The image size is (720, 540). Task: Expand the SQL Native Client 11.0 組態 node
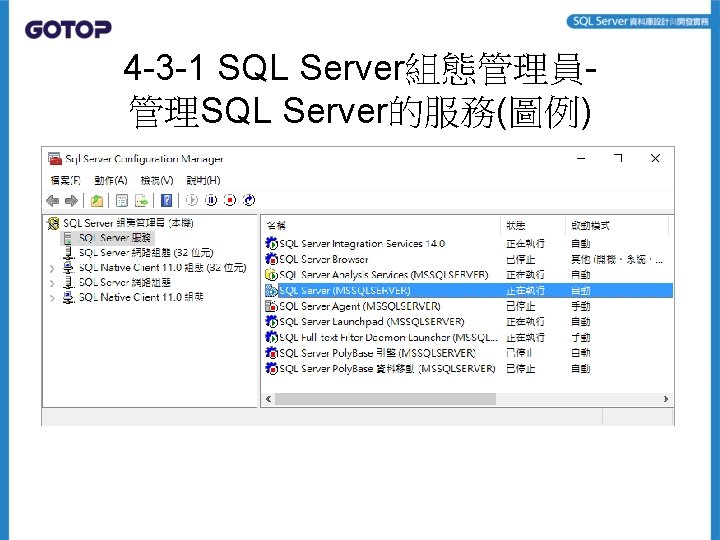(52, 298)
